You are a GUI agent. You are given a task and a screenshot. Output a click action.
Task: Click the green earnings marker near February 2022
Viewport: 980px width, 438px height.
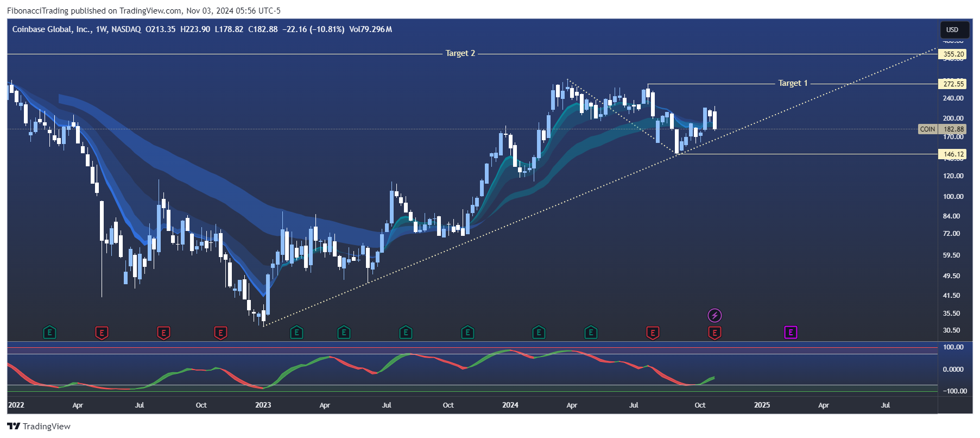[49, 332]
